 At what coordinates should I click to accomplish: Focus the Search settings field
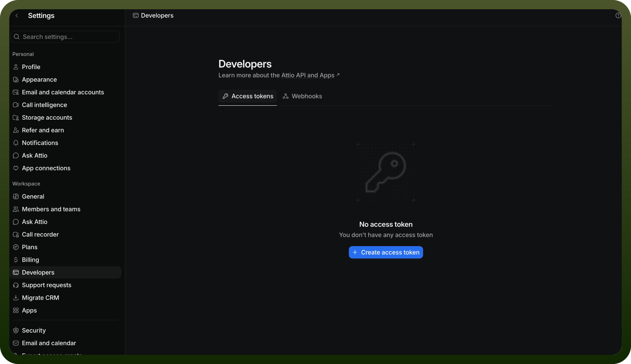(x=65, y=37)
